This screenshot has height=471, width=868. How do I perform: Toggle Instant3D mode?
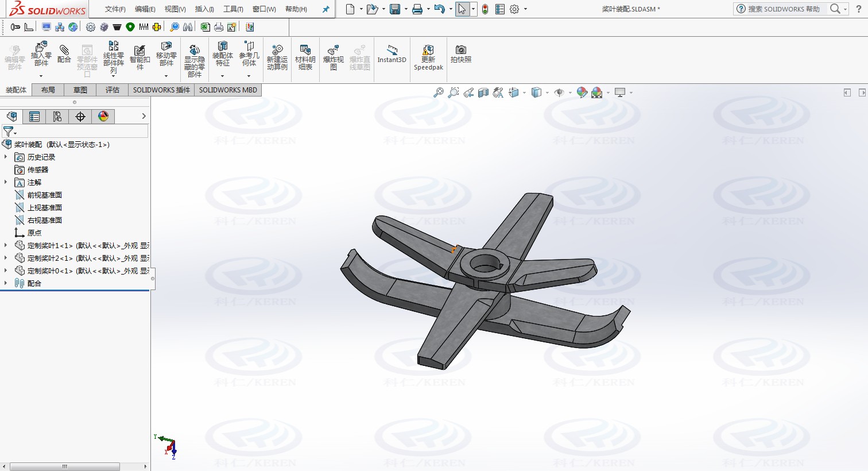tap(392, 53)
